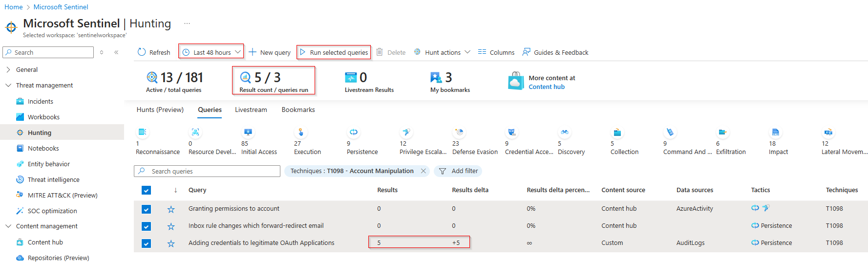Uncheck the Inbox rule changes query checkbox
868x265 pixels.
pos(146,226)
